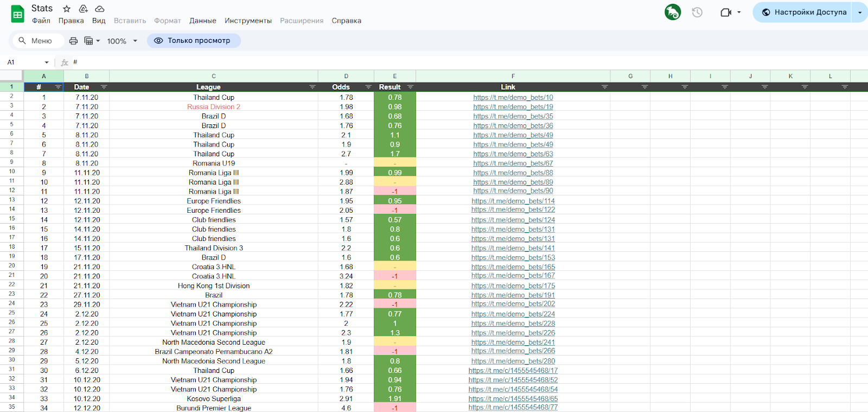This screenshot has height=412, width=868.
Task: Select column F header
Action: (513, 76)
